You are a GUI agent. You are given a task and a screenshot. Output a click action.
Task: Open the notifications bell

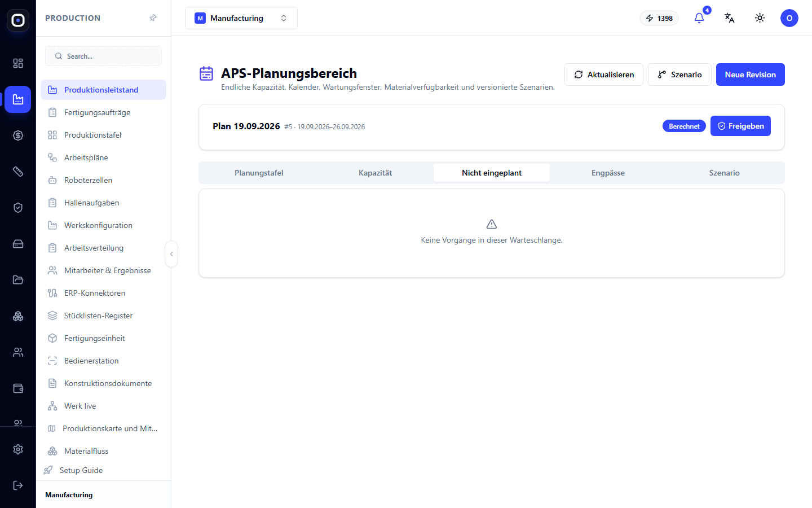(699, 18)
